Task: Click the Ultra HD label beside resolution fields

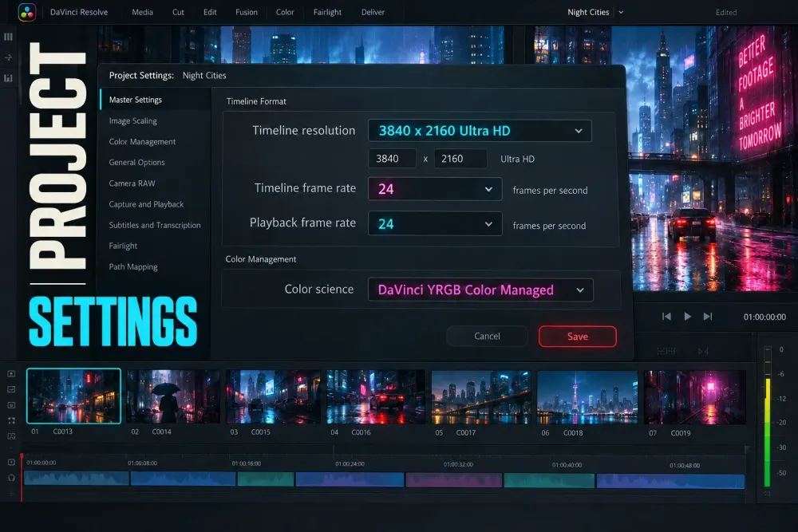Action: (518, 160)
